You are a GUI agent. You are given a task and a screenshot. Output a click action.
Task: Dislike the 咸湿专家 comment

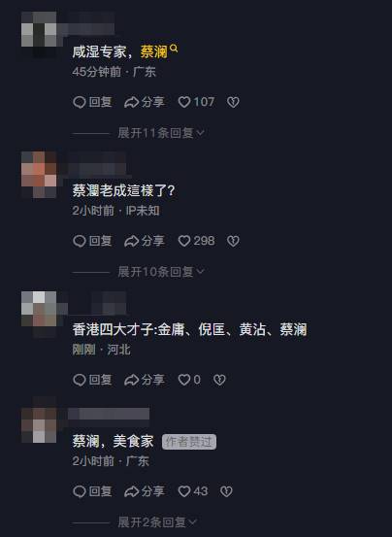coord(233,102)
